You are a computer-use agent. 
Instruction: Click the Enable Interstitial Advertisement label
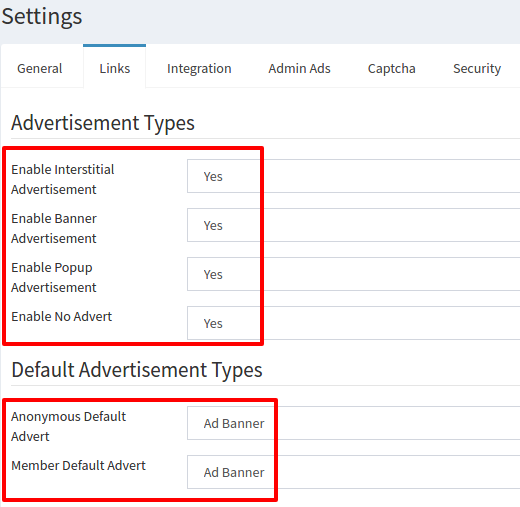point(63,179)
